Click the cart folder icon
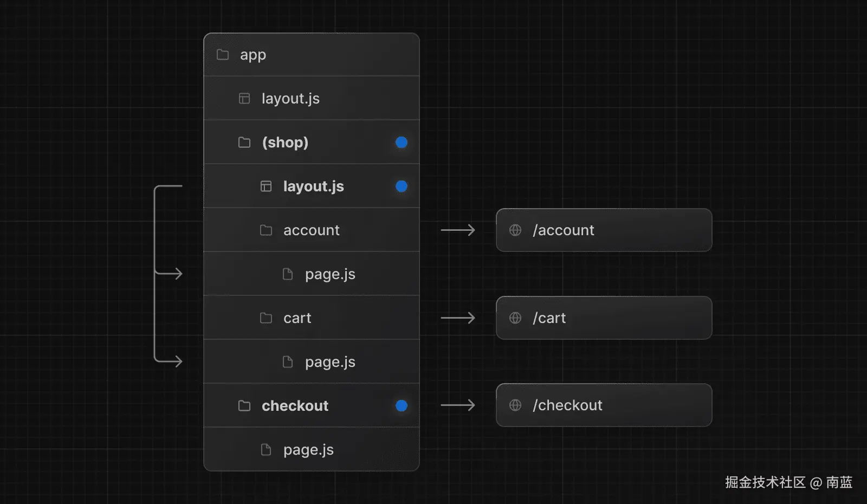Image resolution: width=867 pixels, height=504 pixels. pos(266,318)
